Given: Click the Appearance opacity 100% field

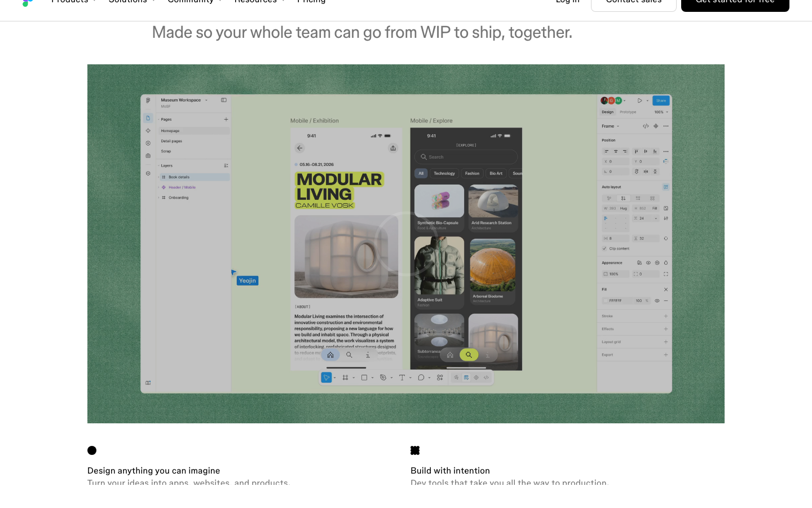Looking at the screenshot, I should 615,274.
